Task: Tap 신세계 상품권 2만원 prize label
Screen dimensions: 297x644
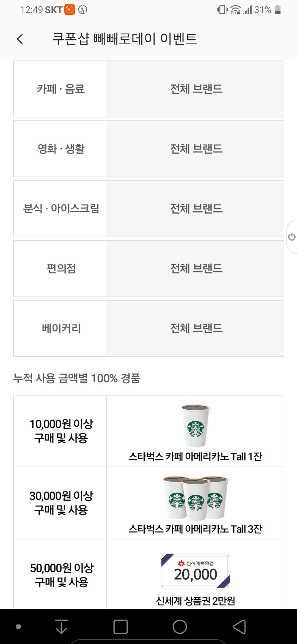Action: coord(195,601)
